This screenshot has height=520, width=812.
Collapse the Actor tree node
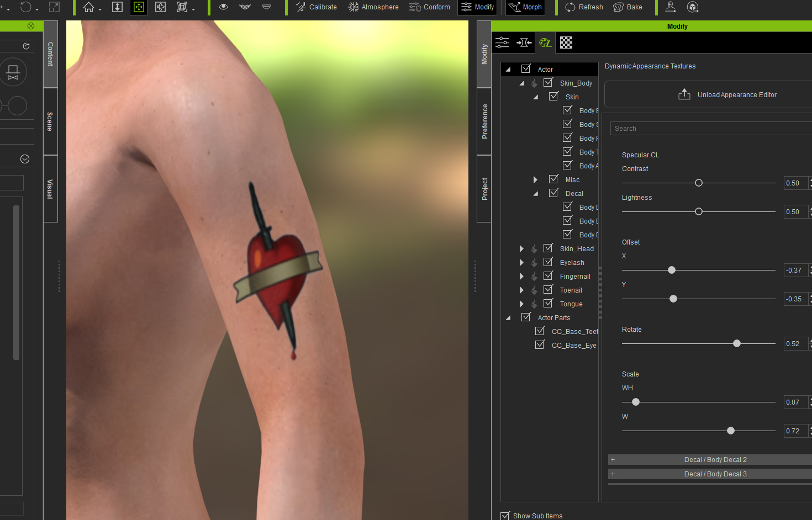coord(508,70)
